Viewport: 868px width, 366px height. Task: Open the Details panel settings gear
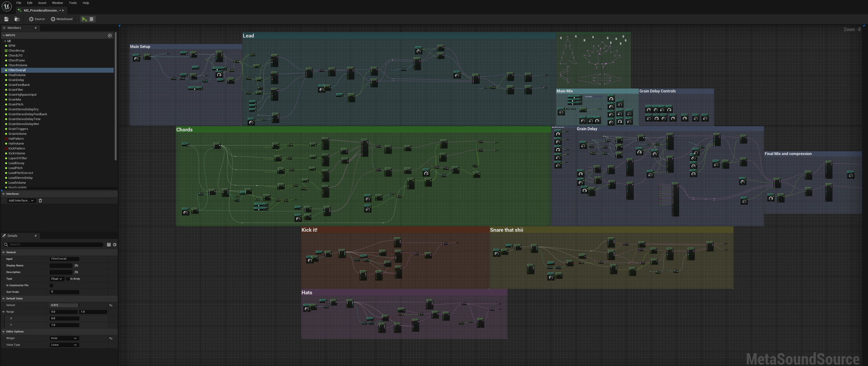pyautogui.click(x=115, y=245)
